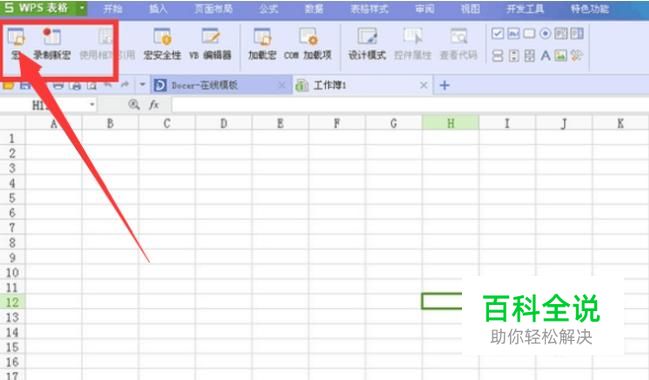Screen dimensions: 649x380
Task: Click the undo arrow icon
Action: [108, 85]
